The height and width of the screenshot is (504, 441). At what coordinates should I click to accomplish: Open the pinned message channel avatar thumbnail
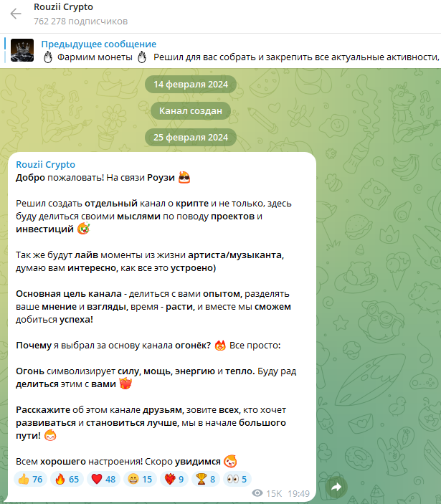pos(22,50)
